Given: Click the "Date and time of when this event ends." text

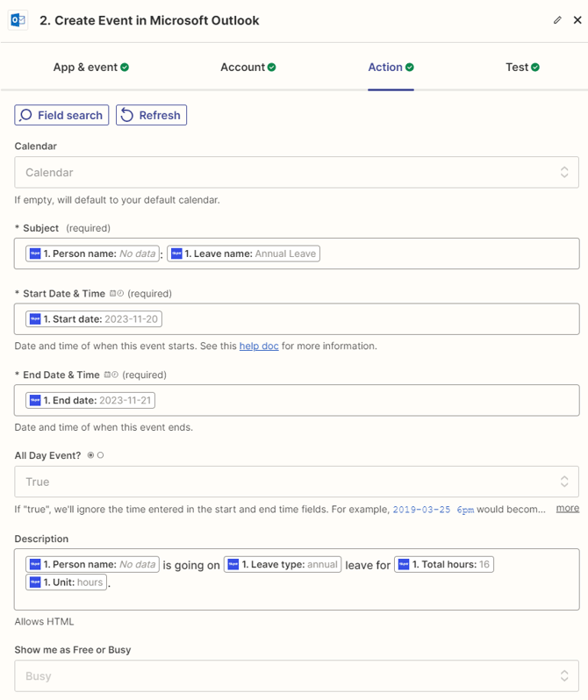Looking at the screenshot, I should pos(104,427).
